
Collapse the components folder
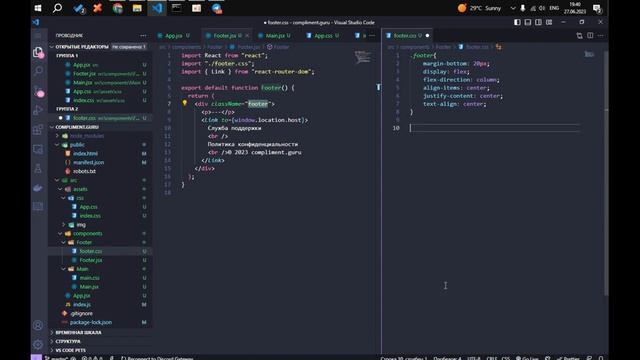point(61,233)
